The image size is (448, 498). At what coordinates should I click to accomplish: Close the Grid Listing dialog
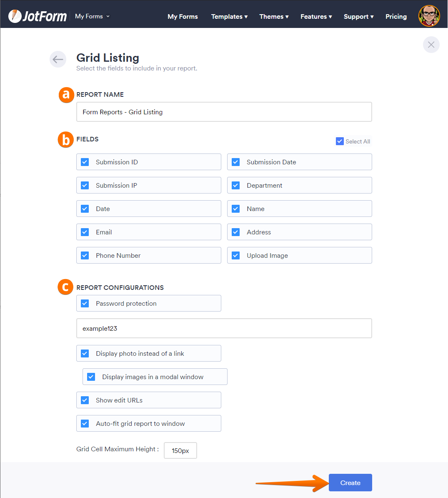coord(431,45)
